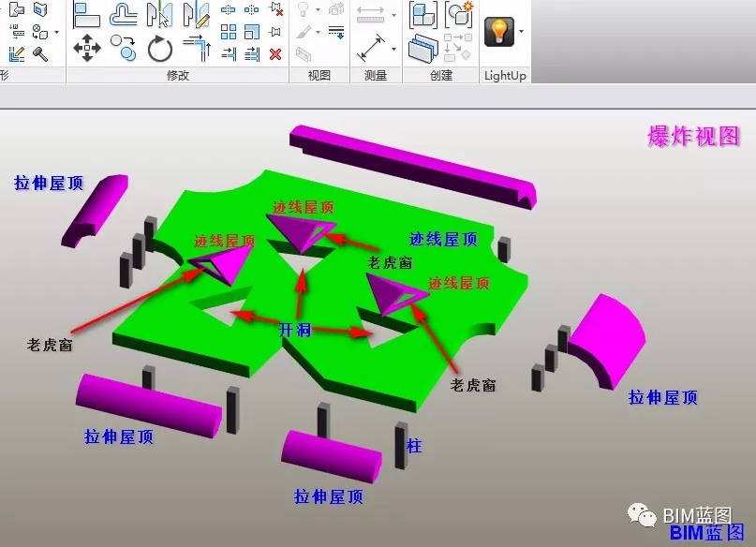Viewport: 756px width, 547px height.
Task: Click the Selection Box icon
Action: click(x=303, y=54)
